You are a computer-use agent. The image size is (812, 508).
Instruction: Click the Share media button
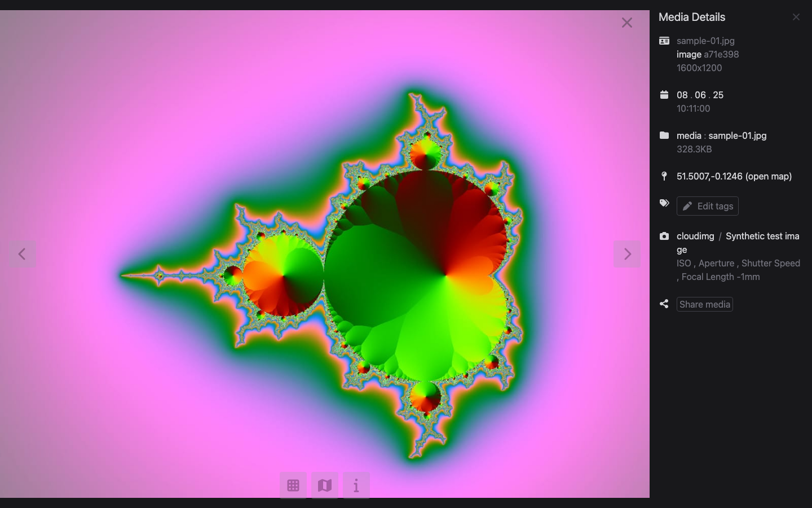(705, 304)
